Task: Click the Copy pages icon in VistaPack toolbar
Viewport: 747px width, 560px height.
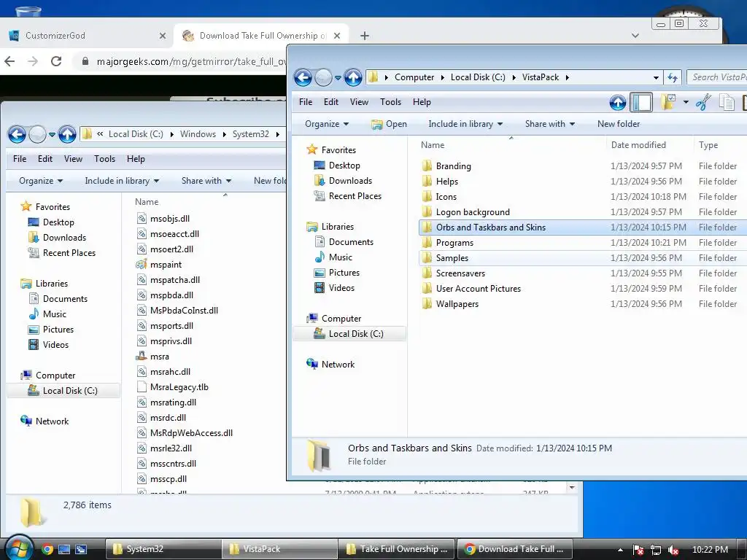Action: [727, 102]
